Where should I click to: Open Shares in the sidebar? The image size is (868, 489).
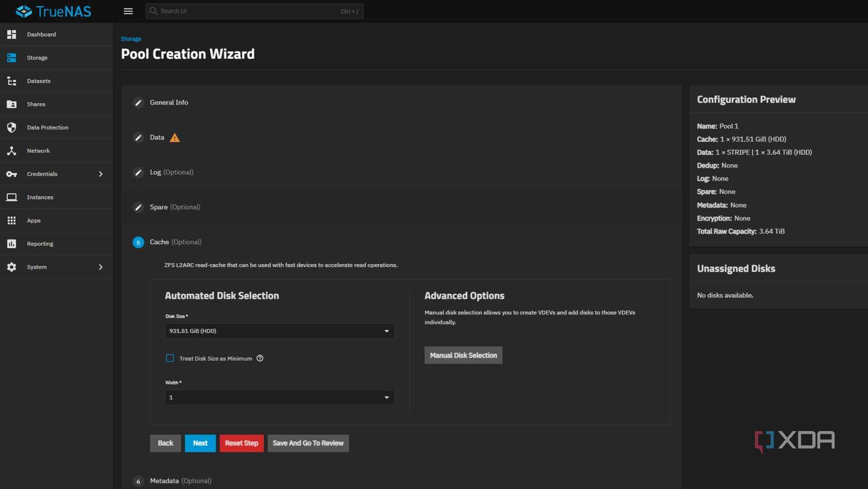pos(36,104)
